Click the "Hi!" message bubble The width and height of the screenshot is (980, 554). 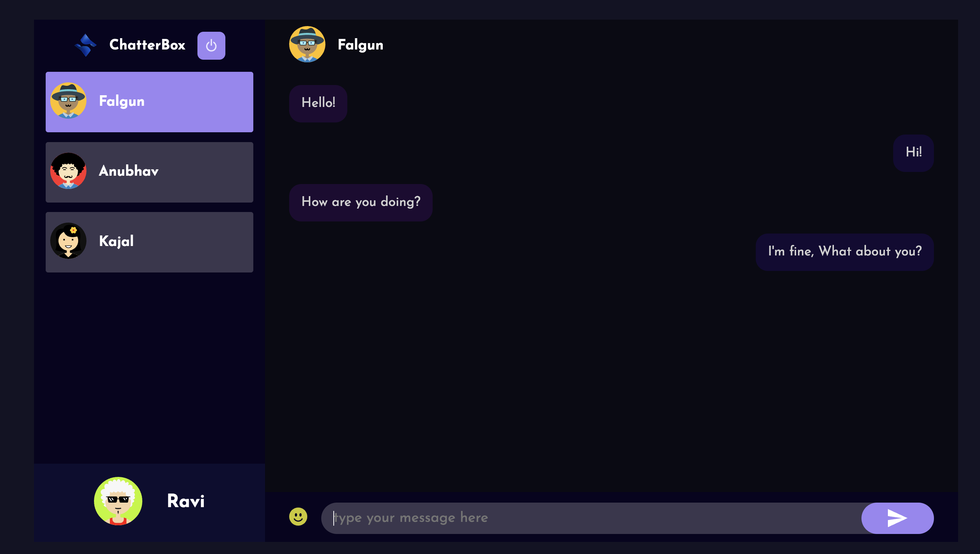(913, 153)
